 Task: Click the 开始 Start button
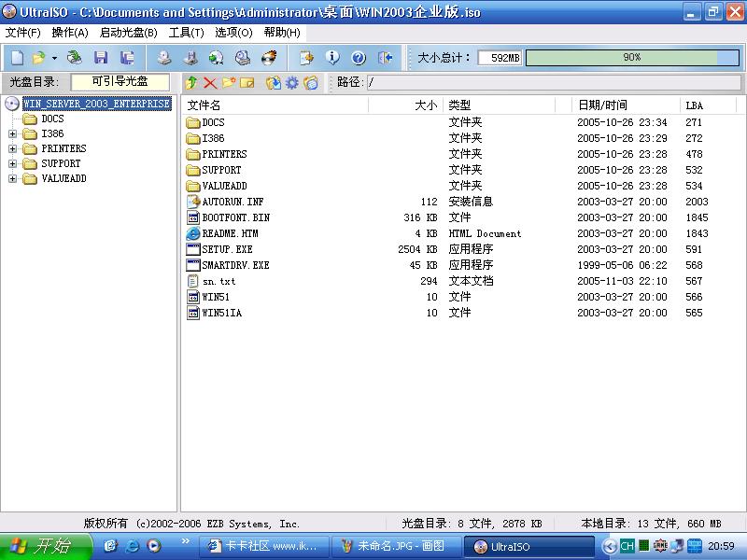[45, 547]
